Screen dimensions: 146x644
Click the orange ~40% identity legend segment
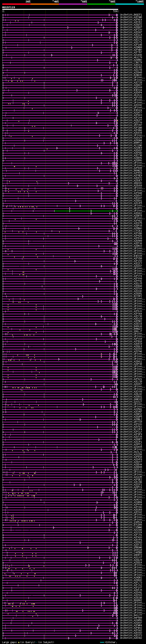45,4
